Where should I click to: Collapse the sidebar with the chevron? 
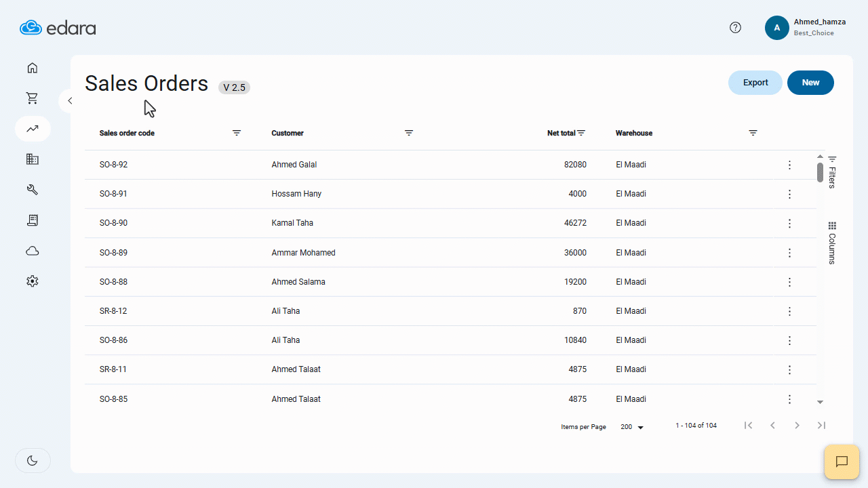69,101
